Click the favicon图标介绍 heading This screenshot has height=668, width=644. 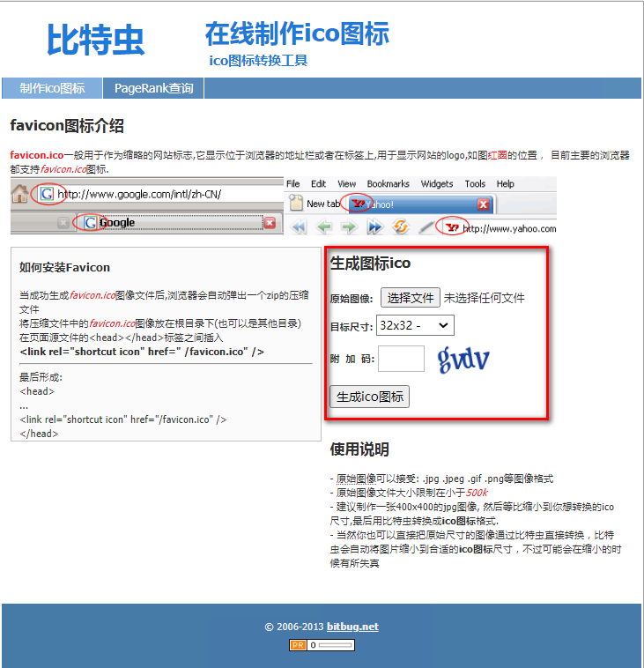coord(67,126)
